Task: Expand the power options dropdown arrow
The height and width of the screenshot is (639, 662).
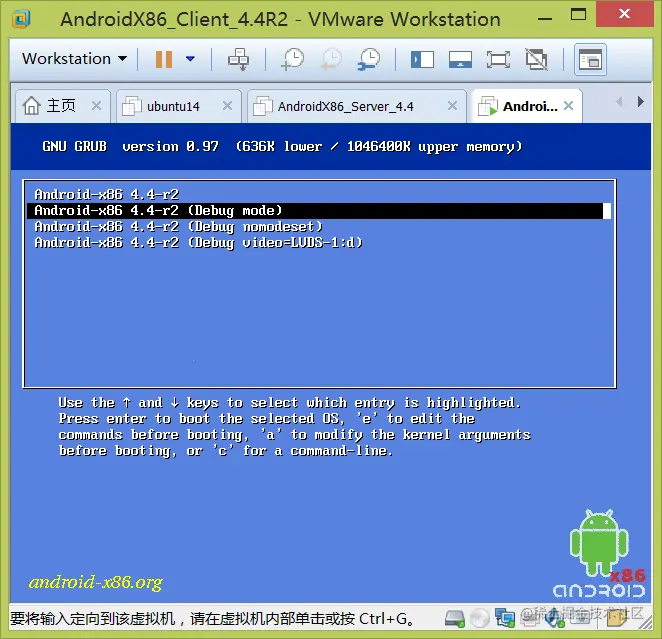Action: click(190, 59)
